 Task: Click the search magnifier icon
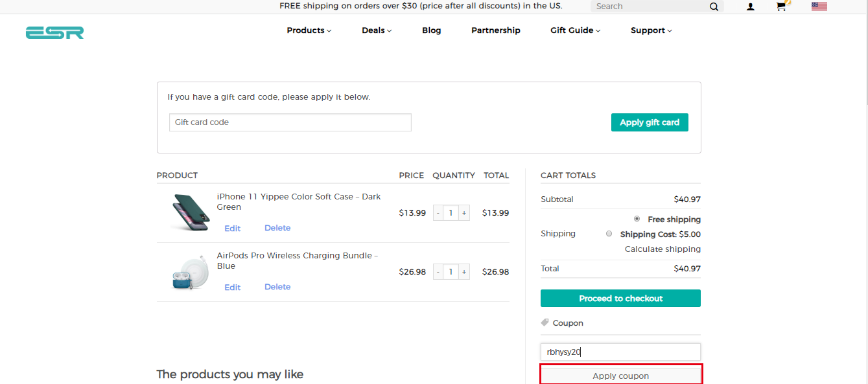tap(714, 6)
